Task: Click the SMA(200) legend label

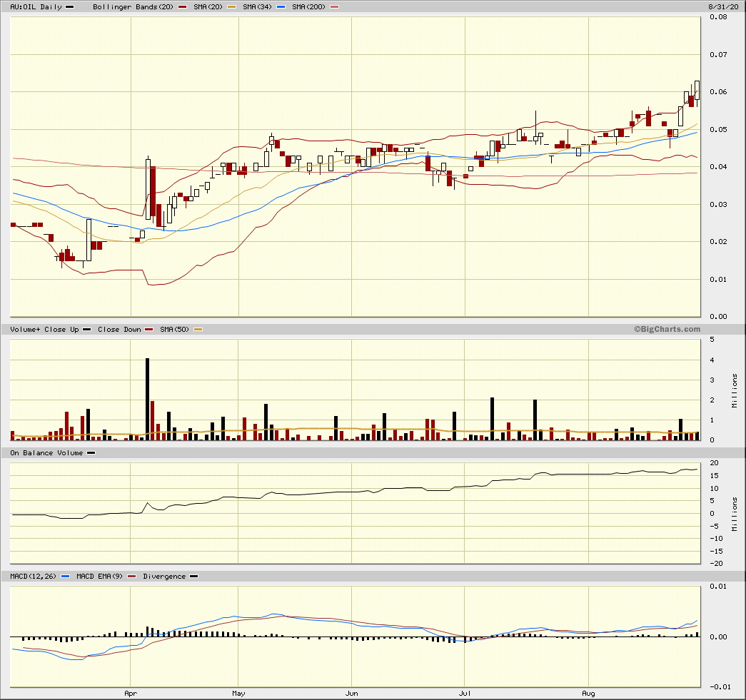Action: point(309,6)
